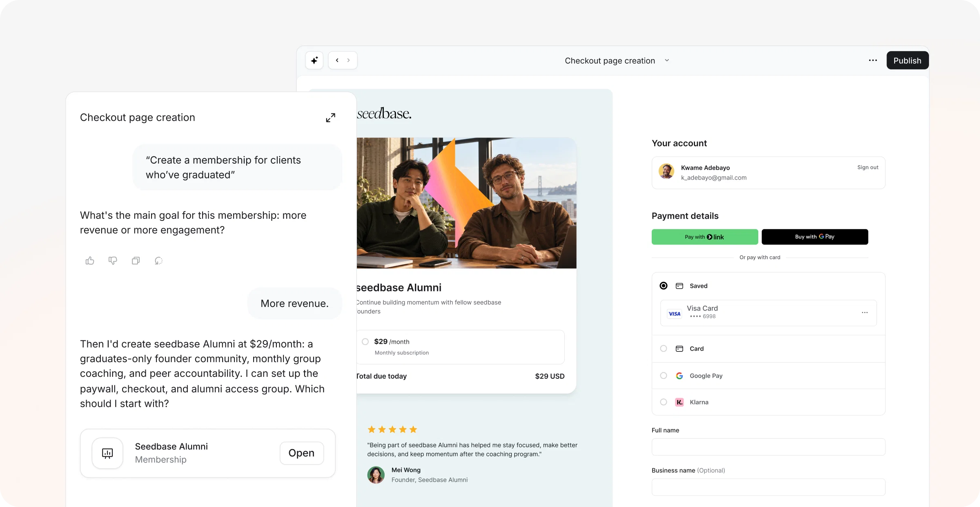Click the "Or pay with card" text
980x507 pixels.
(x=760, y=258)
